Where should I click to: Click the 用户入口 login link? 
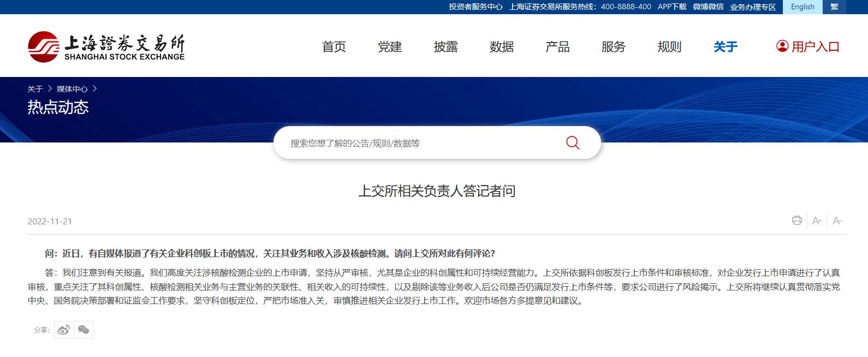point(816,47)
